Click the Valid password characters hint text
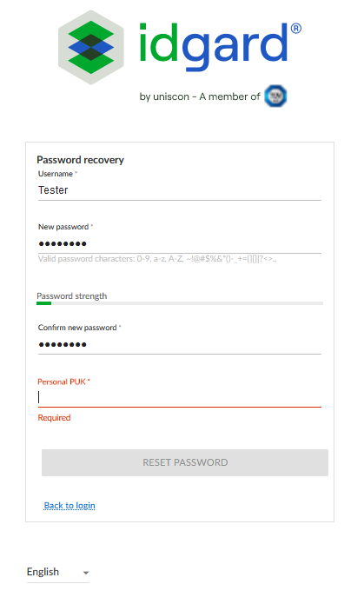 coord(157,259)
